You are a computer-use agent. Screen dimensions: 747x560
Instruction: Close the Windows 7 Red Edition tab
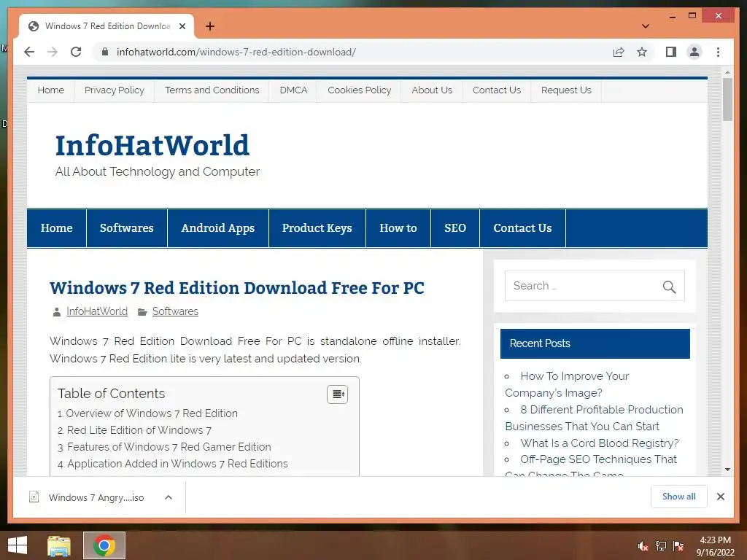(x=182, y=26)
